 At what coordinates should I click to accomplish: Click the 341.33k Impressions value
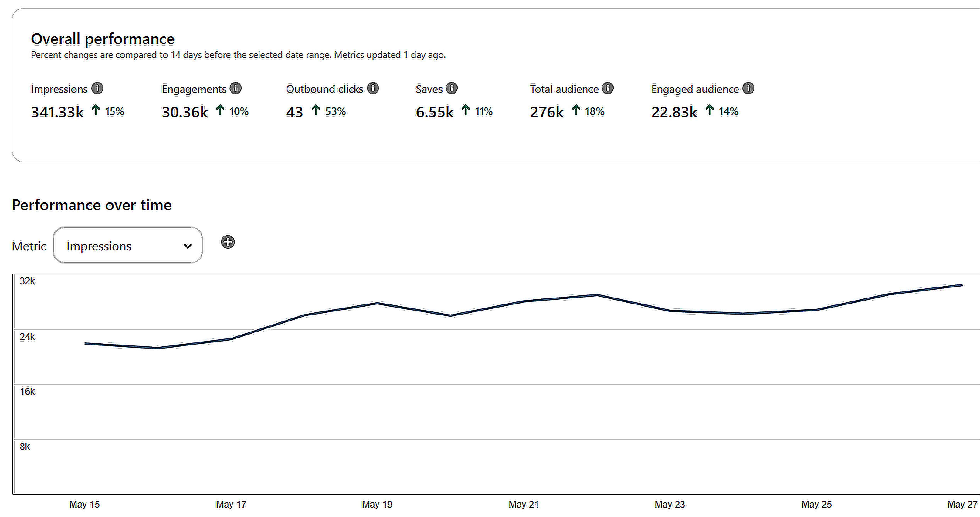coord(57,112)
